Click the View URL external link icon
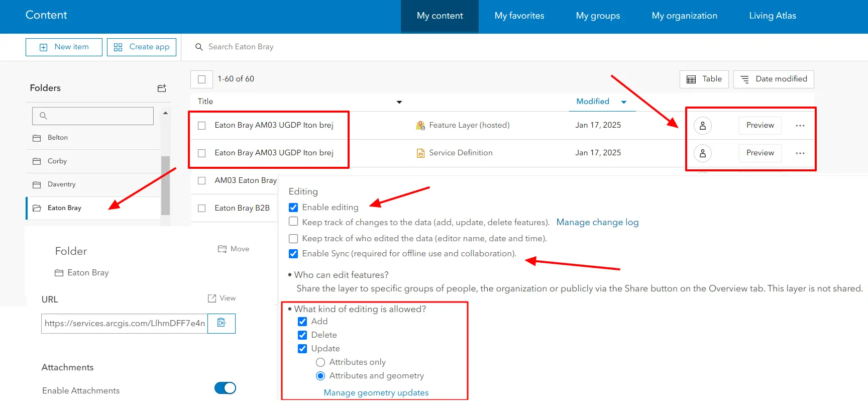The width and height of the screenshot is (868, 404). tap(212, 298)
